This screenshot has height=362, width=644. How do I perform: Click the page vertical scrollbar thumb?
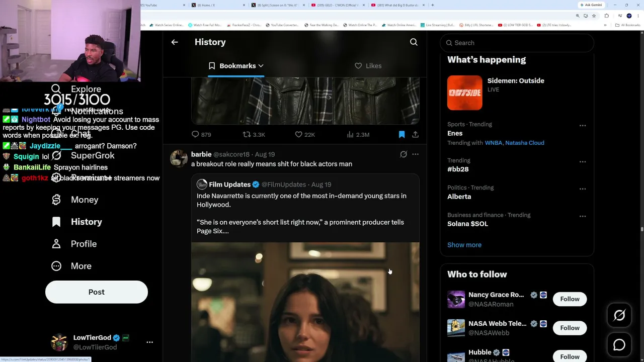[x=641, y=229]
